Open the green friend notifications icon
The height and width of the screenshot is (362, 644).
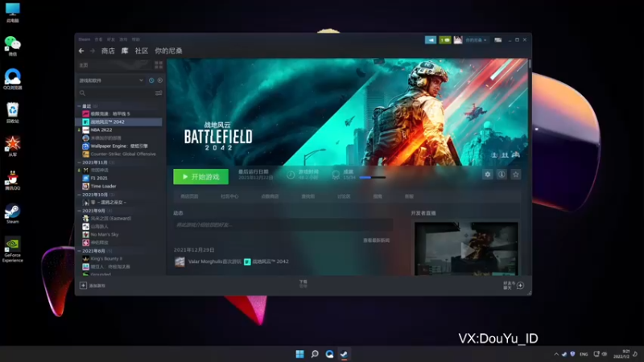pyautogui.click(x=445, y=39)
